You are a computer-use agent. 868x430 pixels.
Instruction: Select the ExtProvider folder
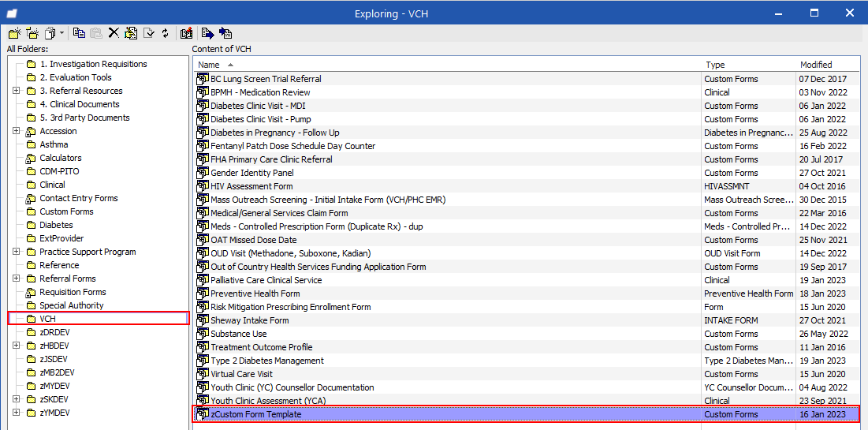tap(62, 238)
